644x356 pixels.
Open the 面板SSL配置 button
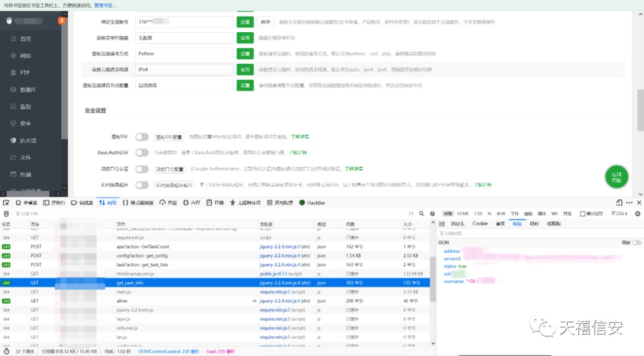pos(169,137)
